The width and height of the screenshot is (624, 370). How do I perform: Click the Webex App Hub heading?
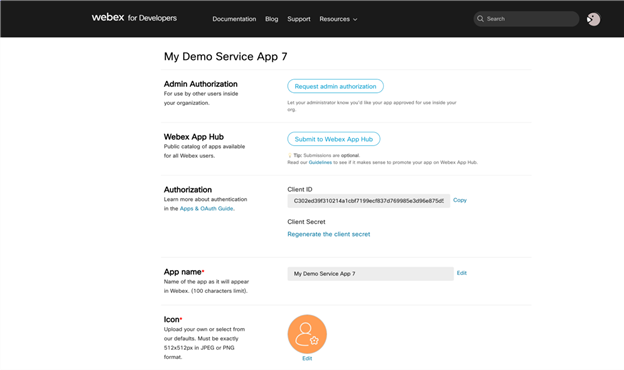[194, 137]
